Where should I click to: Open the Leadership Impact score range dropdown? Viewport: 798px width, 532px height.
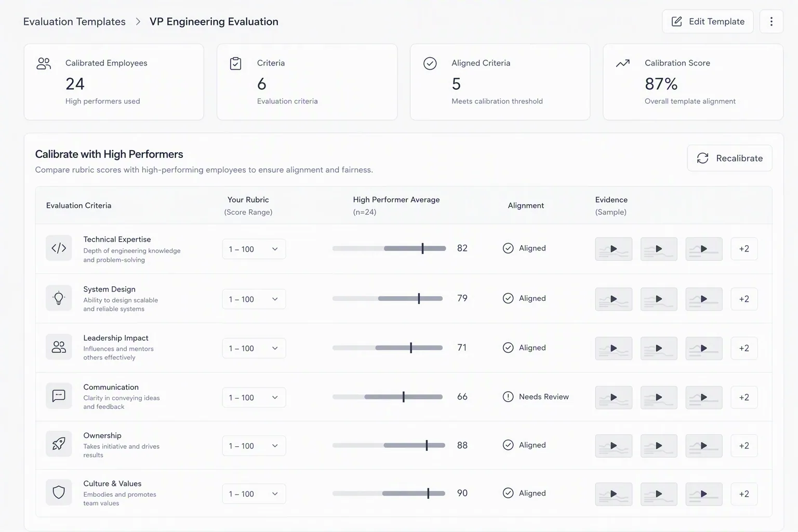(254, 349)
